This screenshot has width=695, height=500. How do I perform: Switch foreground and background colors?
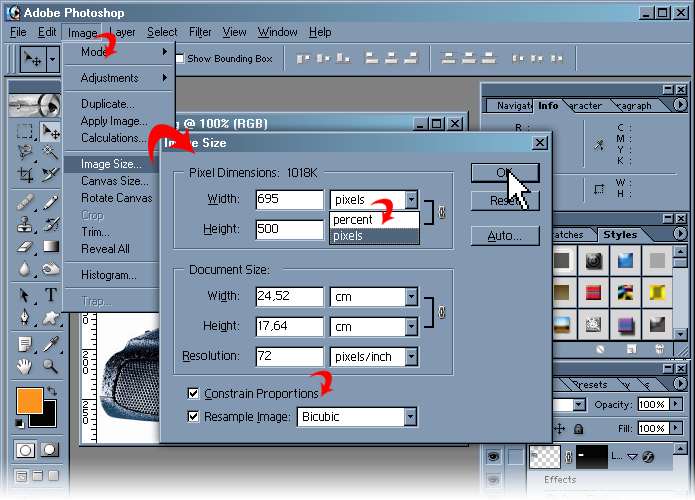[x=52, y=391]
